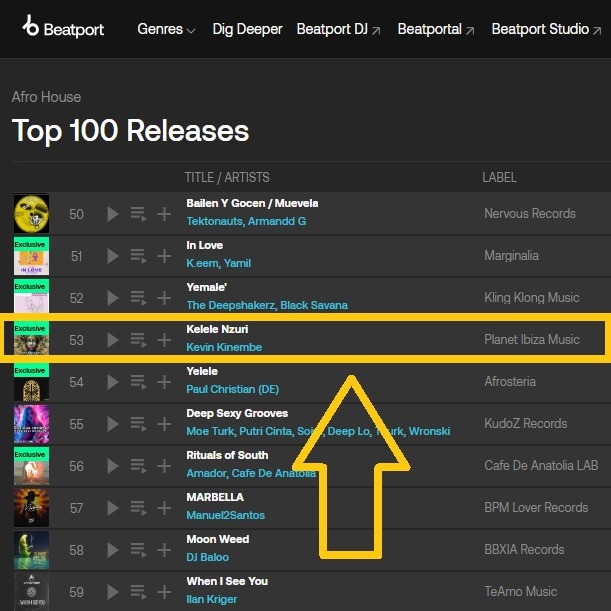This screenshot has height=611, width=611.
Task: Click plus icon for Bailen Y Gocen / Muevela
Action: (x=164, y=214)
